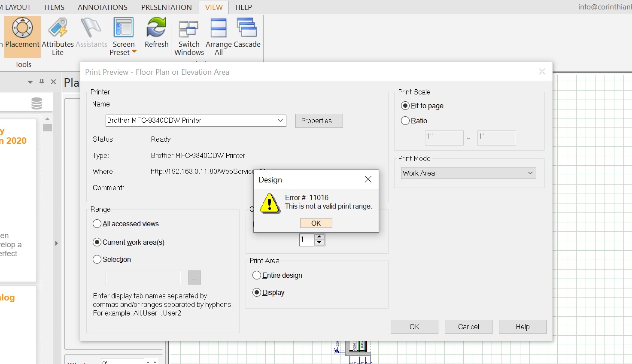
Task: Choose Entire design print area
Action: coord(257,276)
